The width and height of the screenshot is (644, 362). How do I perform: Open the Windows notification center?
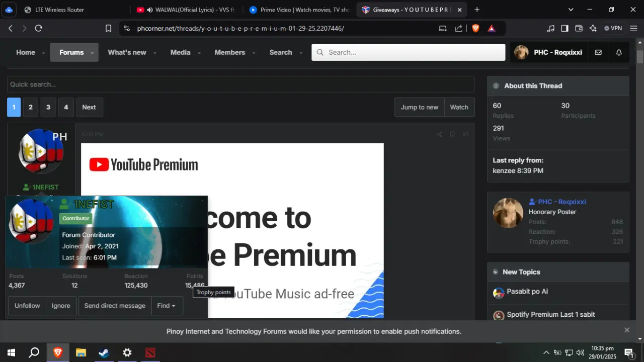[629, 352]
